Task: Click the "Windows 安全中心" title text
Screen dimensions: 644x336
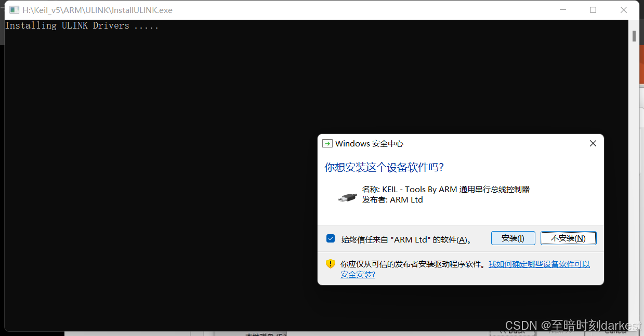Action: pos(369,144)
